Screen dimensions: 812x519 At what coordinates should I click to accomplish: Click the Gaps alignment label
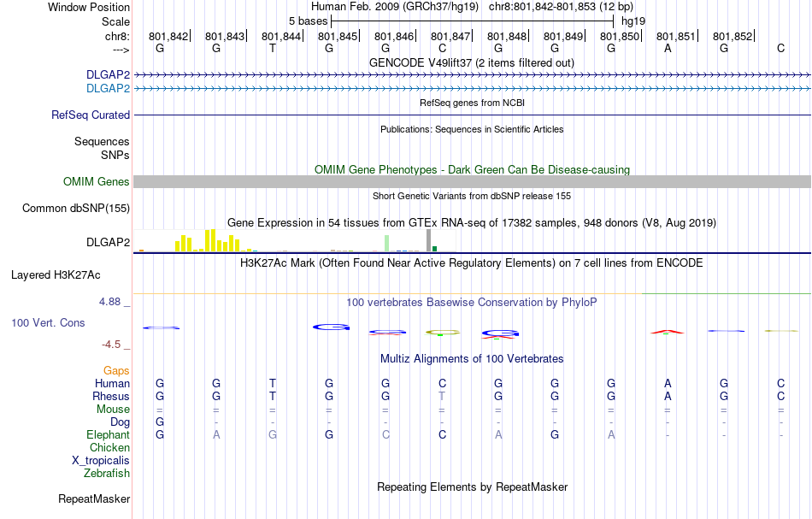[116, 371]
